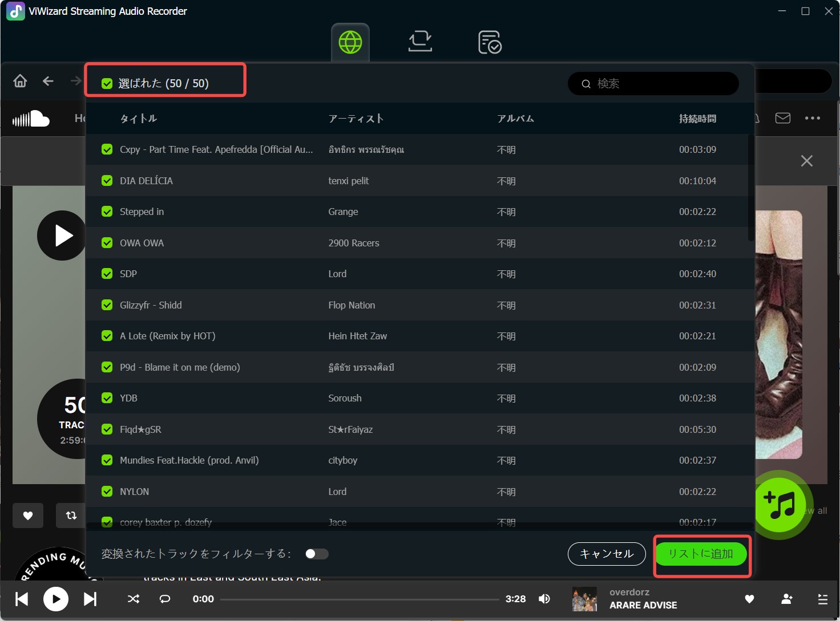
Task: Click the キャンセル button
Action: pos(607,554)
